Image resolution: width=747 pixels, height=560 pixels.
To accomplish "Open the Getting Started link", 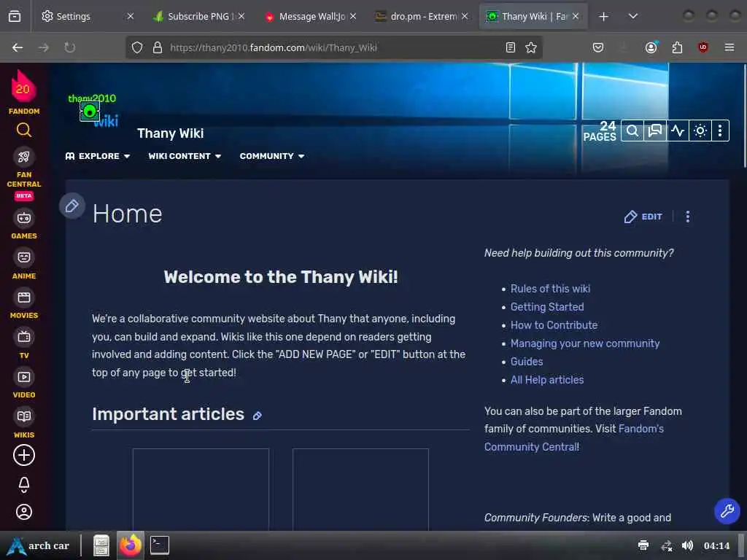I will pos(547,307).
